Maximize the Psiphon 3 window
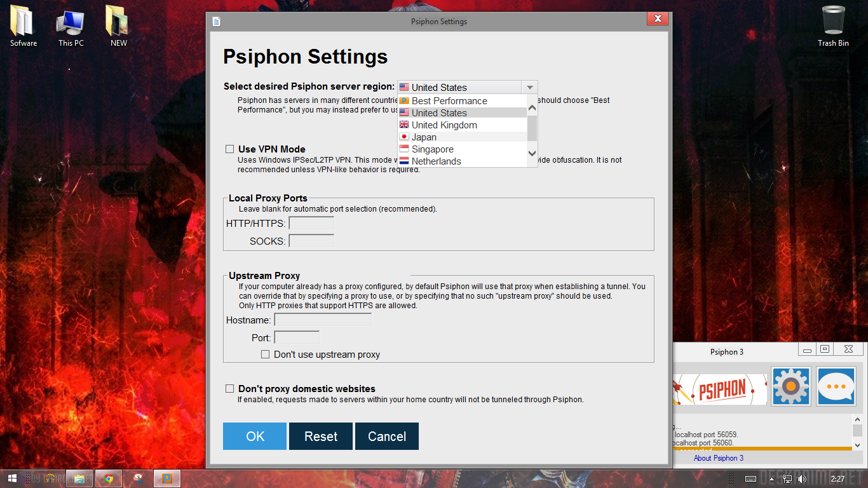 click(x=825, y=349)
